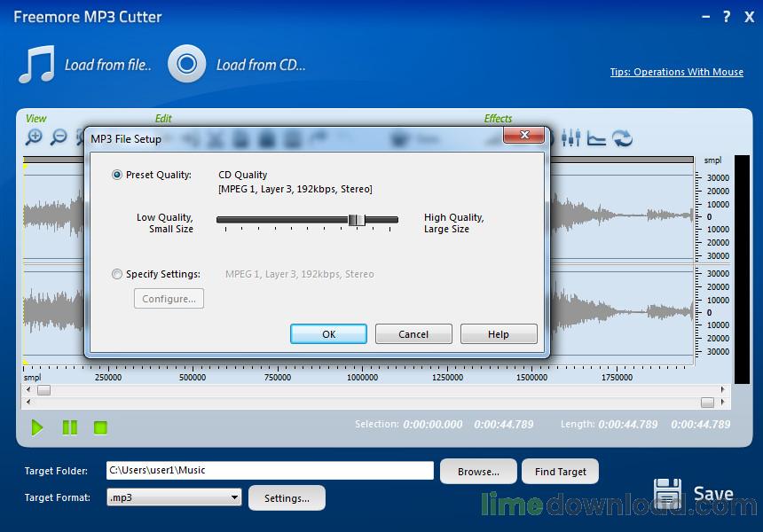This screenshot has width=763, height=532.
Task: Confirm MP3 File Setup with OK
Action: click(x=328, y=334)
